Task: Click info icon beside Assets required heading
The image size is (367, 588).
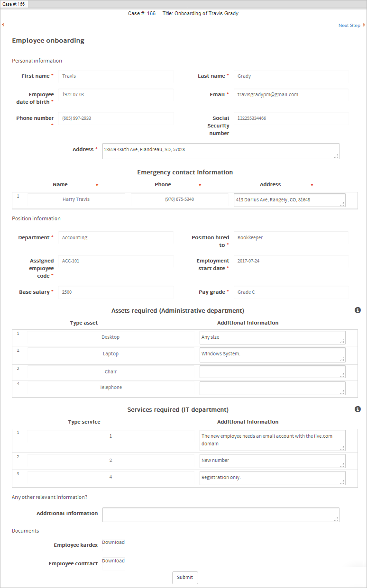Action: coord(358,310)
